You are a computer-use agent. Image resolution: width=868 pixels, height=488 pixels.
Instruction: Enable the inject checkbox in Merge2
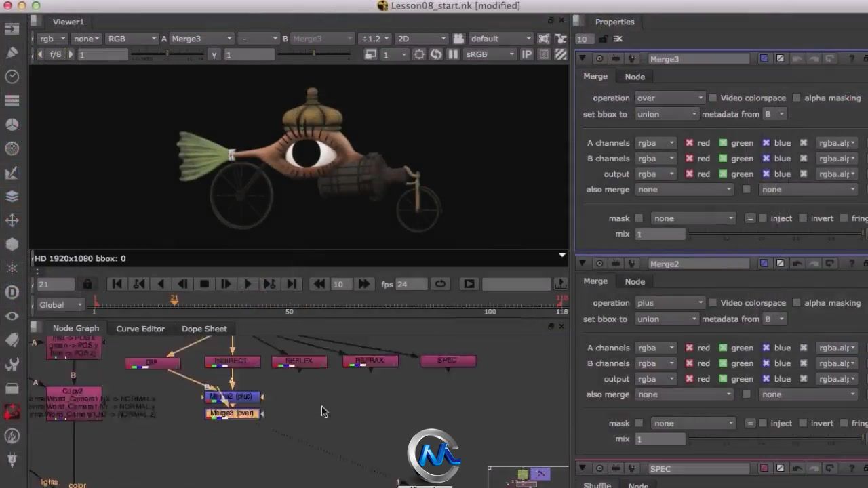tap(762, 423)
